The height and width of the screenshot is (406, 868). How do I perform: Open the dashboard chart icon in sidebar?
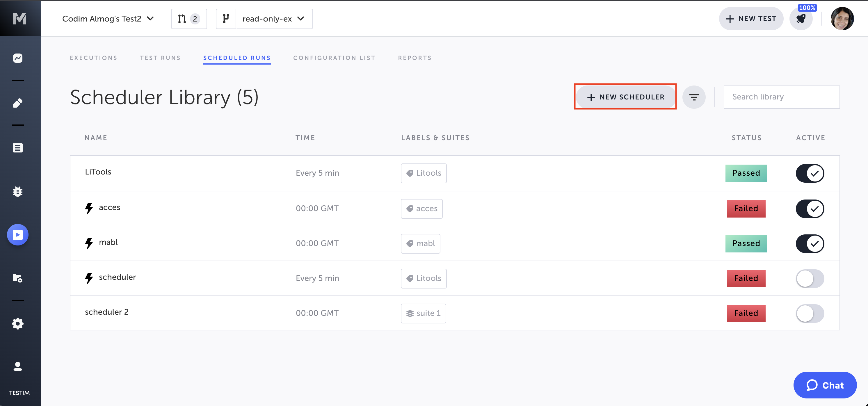coord(18,58)
